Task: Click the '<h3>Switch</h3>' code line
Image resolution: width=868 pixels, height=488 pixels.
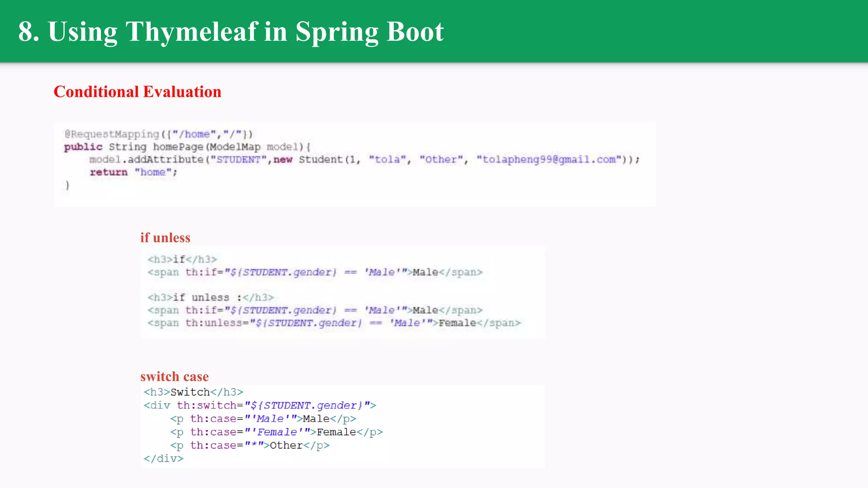Action: click(x=193, y=392)
